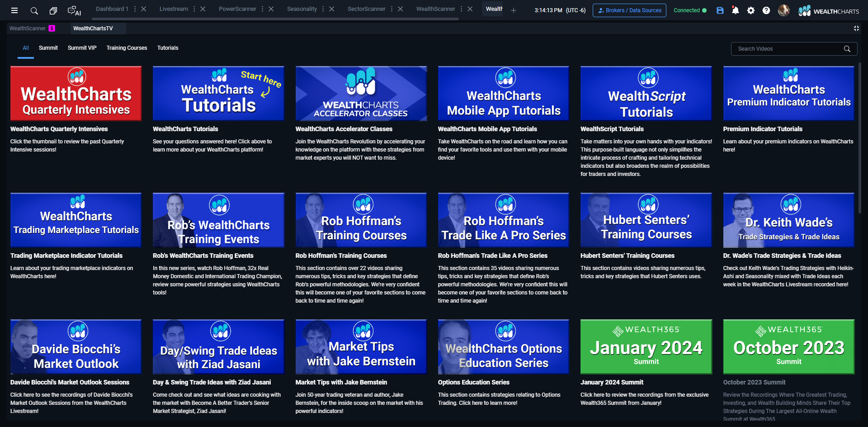
Task: Open Trade Like A Pro Series thumbnail
Action: click(x=504, y=220)
